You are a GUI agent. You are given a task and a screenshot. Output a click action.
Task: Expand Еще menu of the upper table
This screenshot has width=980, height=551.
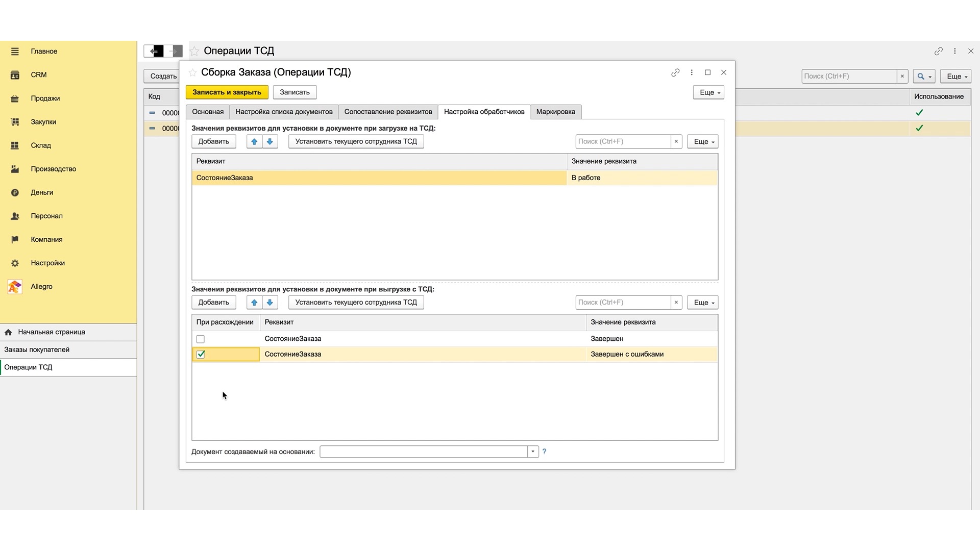click(x=703, y=141)
